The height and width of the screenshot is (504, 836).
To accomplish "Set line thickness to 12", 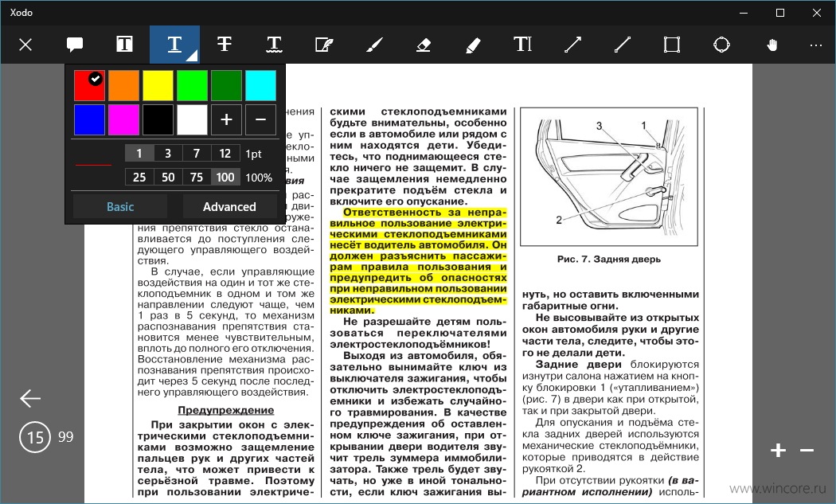I will (x=225, y=154).
